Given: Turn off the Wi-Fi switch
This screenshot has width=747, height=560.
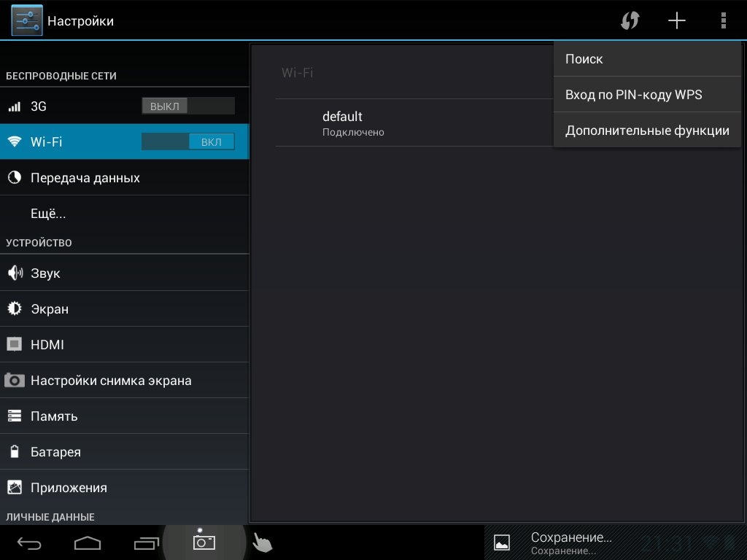Looking at the screenshot, I should (x=187, y=141).
